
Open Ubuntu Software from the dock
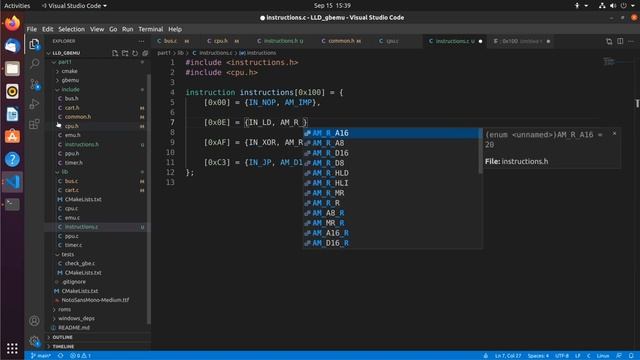point(12,137)
